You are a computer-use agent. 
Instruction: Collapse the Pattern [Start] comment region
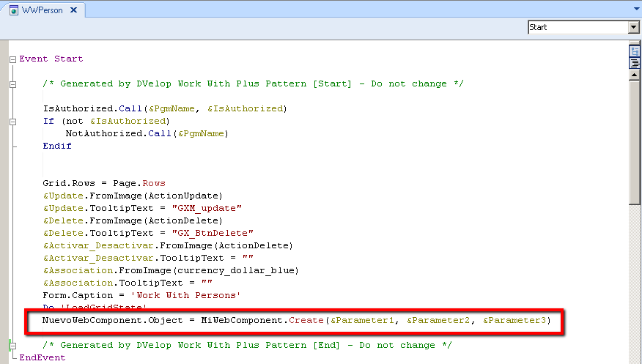coord(12,84)
